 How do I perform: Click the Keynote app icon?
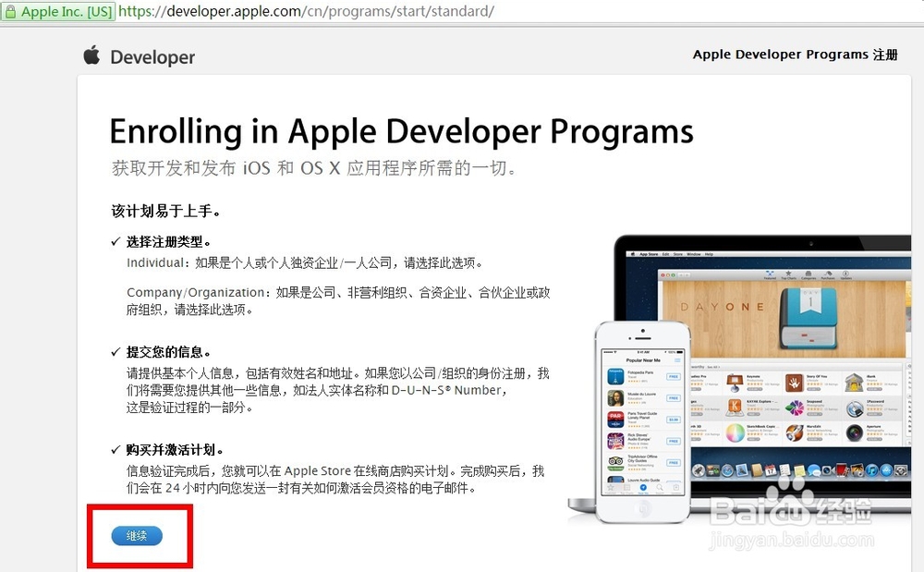(735, 382)
